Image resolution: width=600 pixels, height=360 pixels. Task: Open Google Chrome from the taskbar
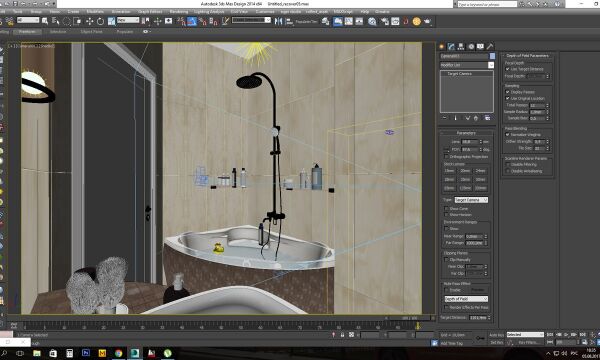pos(119,353)
